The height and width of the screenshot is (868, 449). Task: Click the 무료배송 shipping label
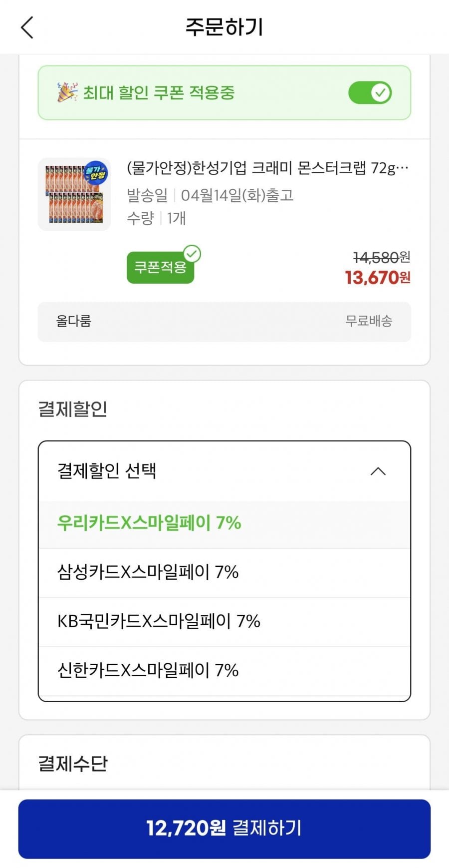(369, 321)
